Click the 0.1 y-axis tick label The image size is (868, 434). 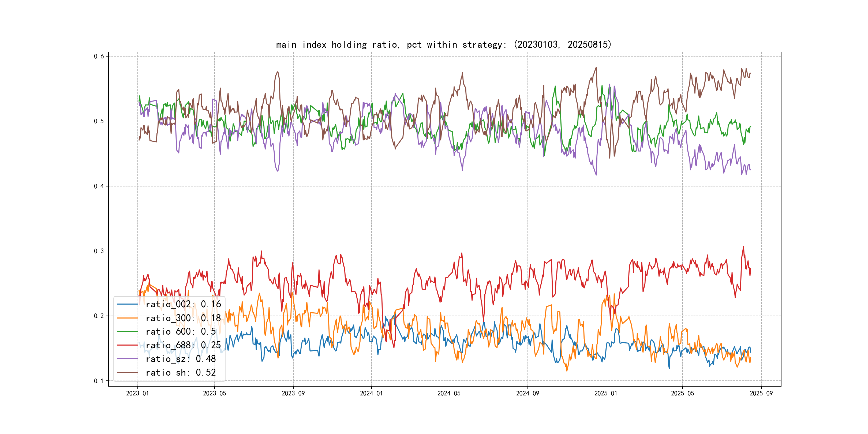click(99, 381)
